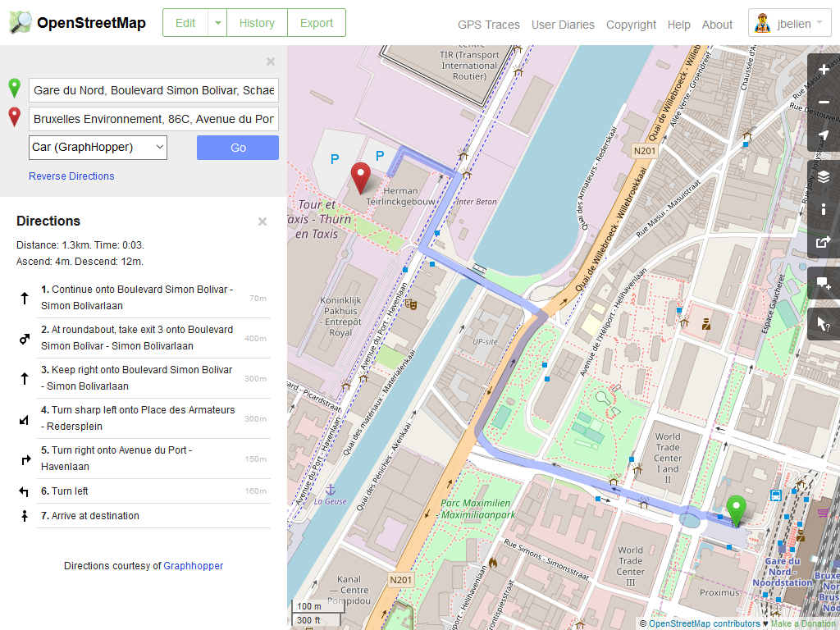Zoom in on the map
The width and height of the screenshot is (840, 630).
pyautogui.click(x=824, y=70)
